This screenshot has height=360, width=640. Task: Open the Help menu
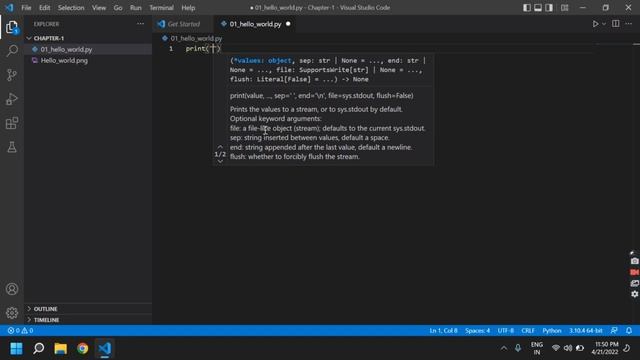click(x=188, y=8)
